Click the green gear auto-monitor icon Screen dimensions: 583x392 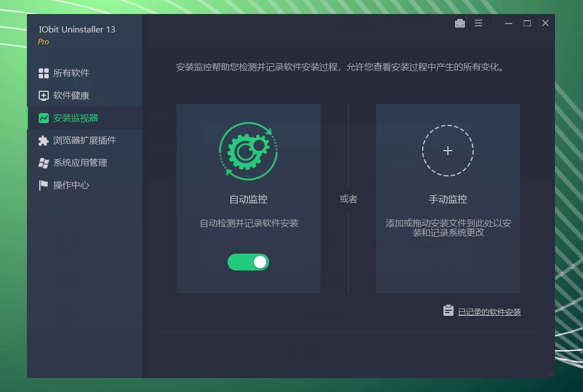[248, 151]
